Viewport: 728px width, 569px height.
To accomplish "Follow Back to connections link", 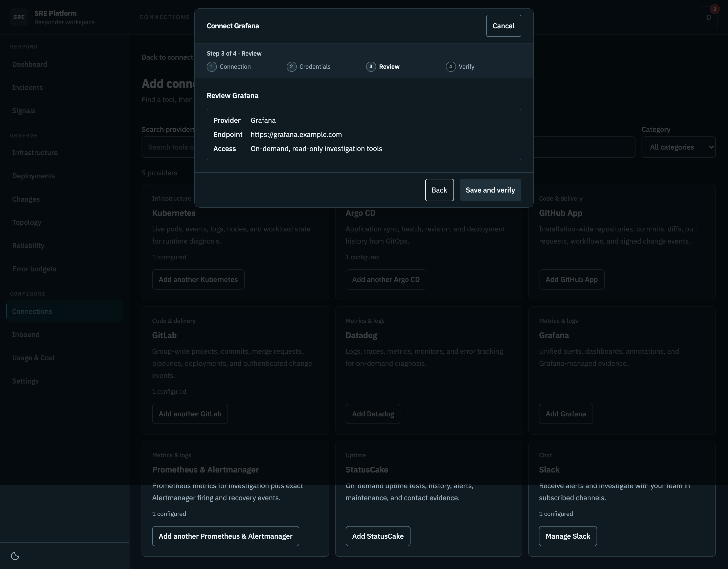I will pyautogui.click(x=168, y=57).
